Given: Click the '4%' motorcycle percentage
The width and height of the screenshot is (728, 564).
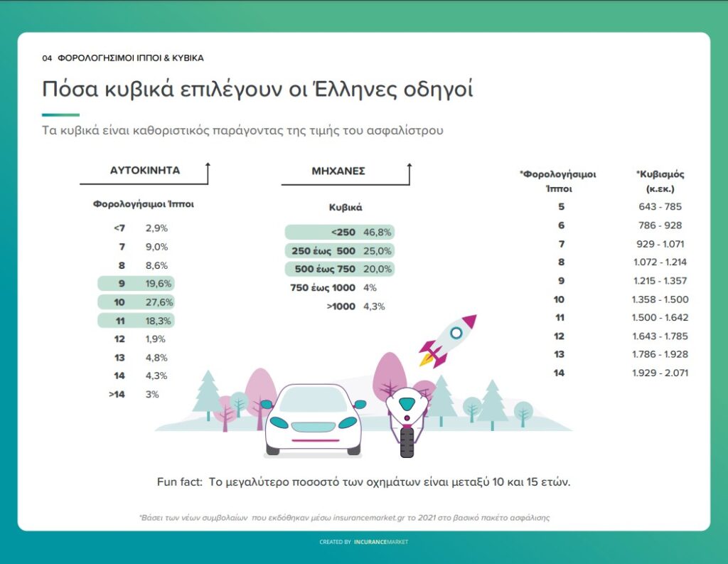Looking at the screenshot, I should click(x=370, y=287).
